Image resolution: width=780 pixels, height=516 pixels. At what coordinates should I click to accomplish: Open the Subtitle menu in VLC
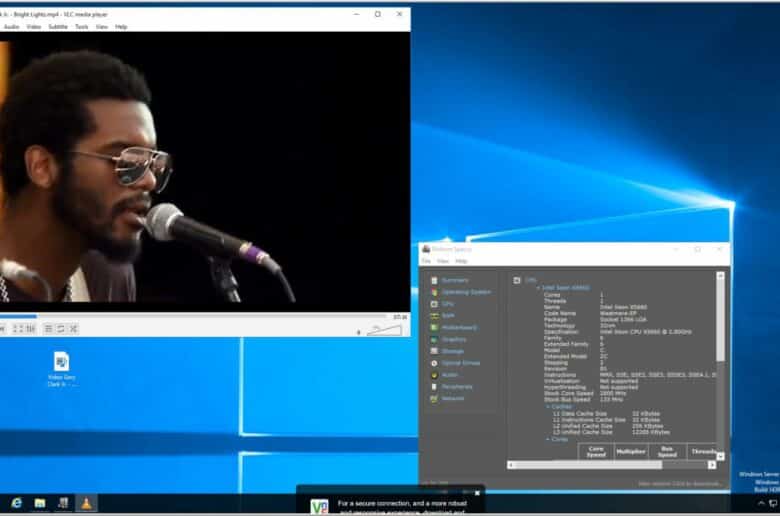(58, 26)
